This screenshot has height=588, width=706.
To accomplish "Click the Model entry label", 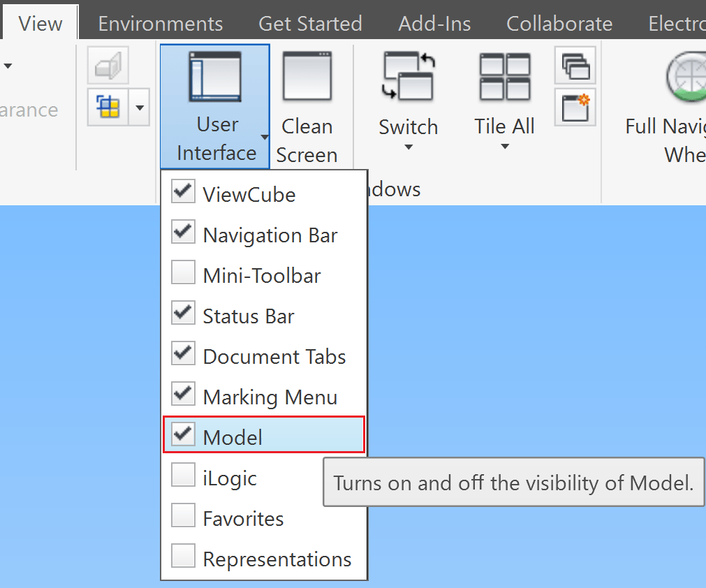I will [233, 438].
